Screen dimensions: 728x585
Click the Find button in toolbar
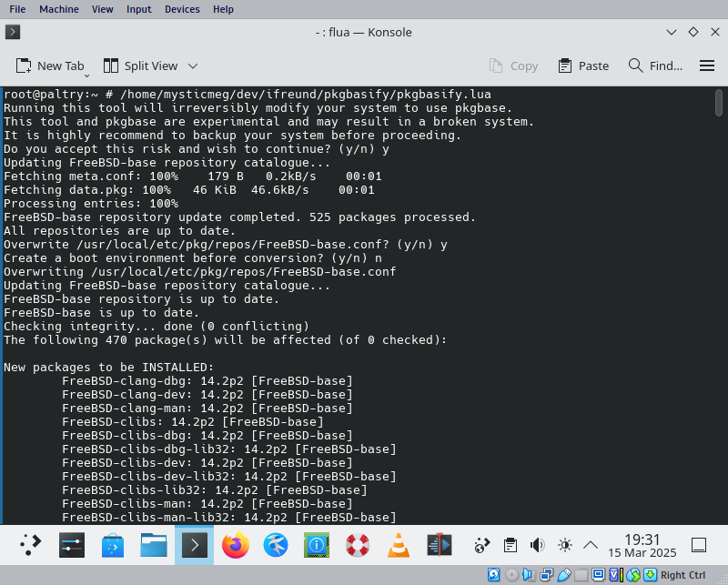[655, 66]
